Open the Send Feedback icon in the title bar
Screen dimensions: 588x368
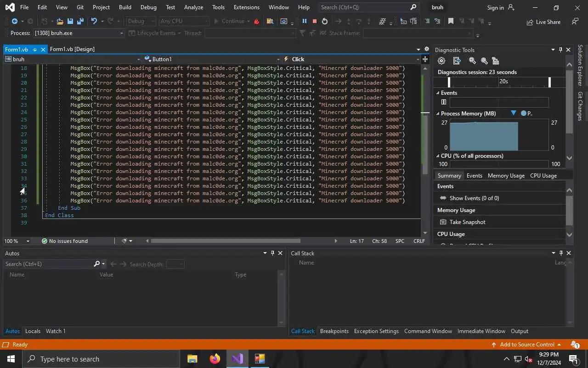coord(575,22)
